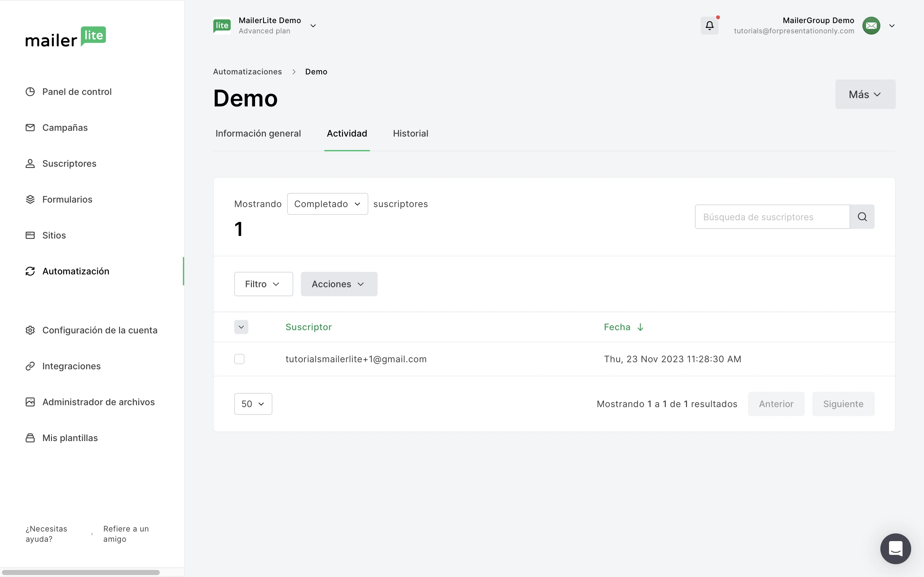Image resolution: width=924 pixels, height=577 pixels.
Task: Click the Integraciones link icon
Action: (30, 366)
